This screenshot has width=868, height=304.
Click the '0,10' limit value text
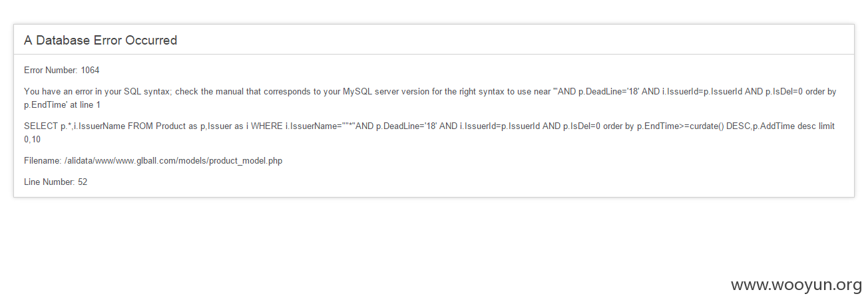33,139
